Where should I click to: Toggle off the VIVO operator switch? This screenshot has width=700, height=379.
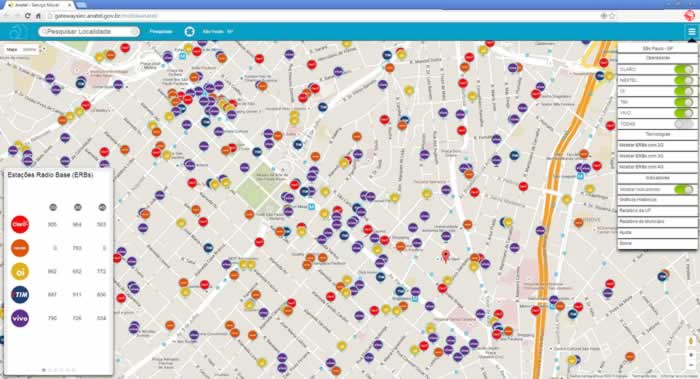(683, 112)
